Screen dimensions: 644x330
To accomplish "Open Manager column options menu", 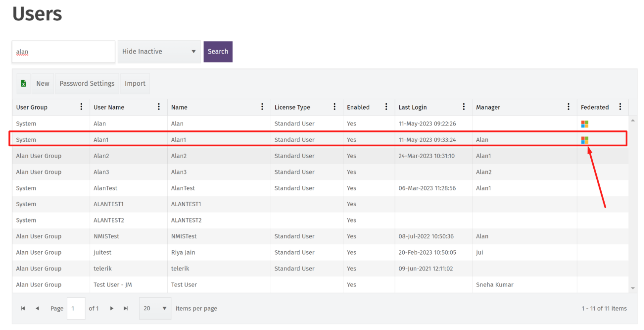I will tap(568, 107).
